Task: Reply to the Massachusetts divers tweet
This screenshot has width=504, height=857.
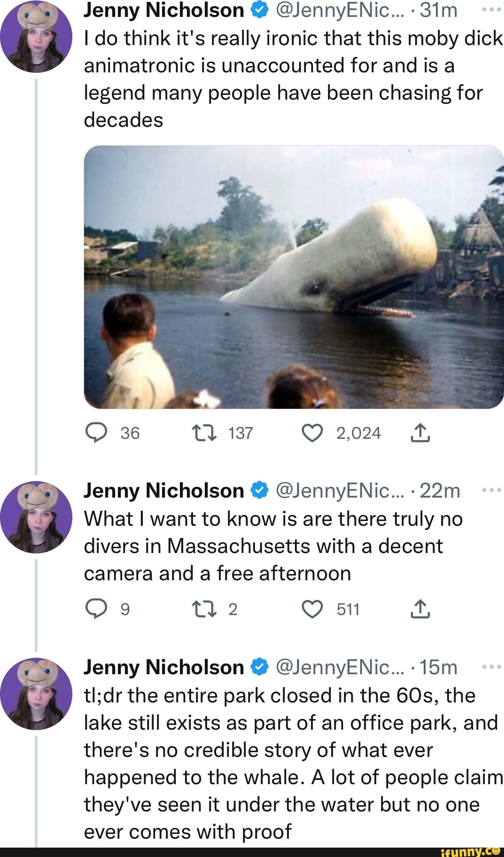Action: tap(96, 609)
